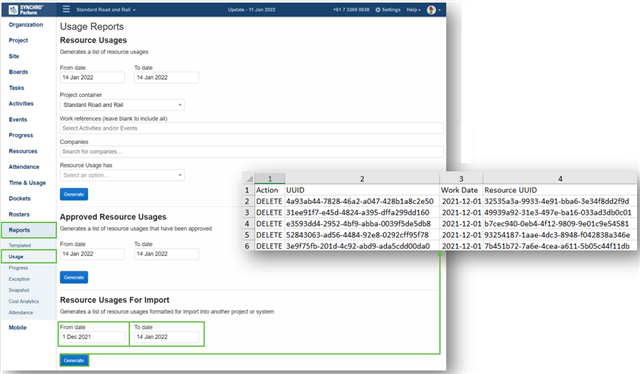Open Resources in the sidebar

pyautogui.click(x=23, y=151)
